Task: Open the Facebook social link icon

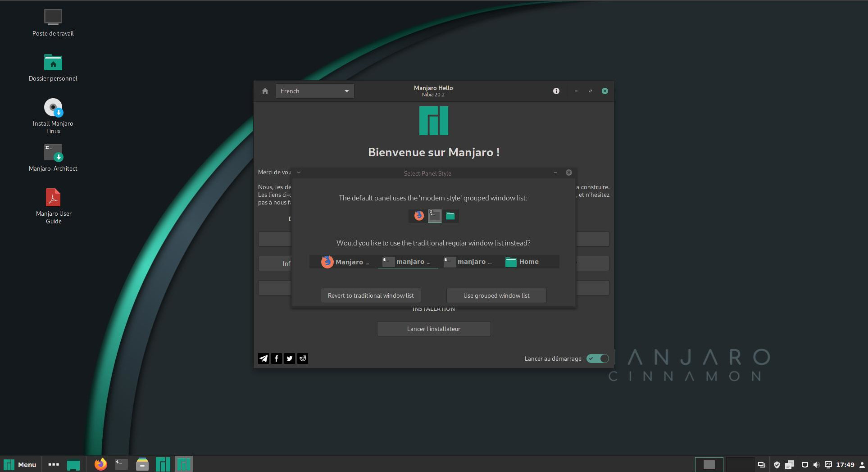Action: tap(277, 359)
